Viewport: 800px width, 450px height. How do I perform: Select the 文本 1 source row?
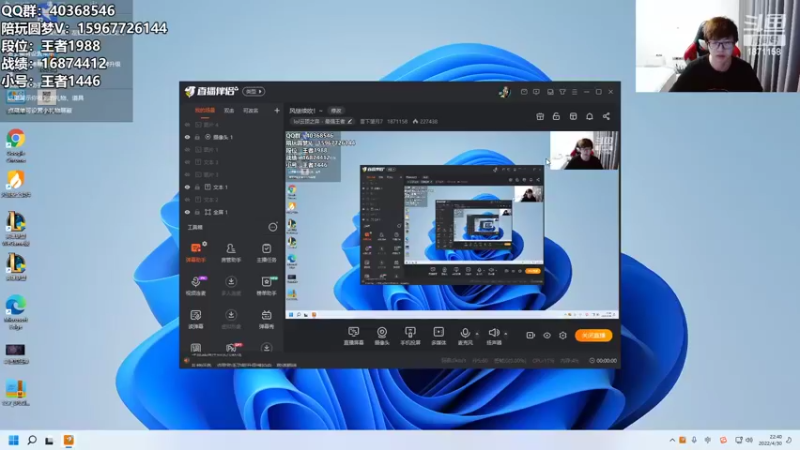click(232, 187)
